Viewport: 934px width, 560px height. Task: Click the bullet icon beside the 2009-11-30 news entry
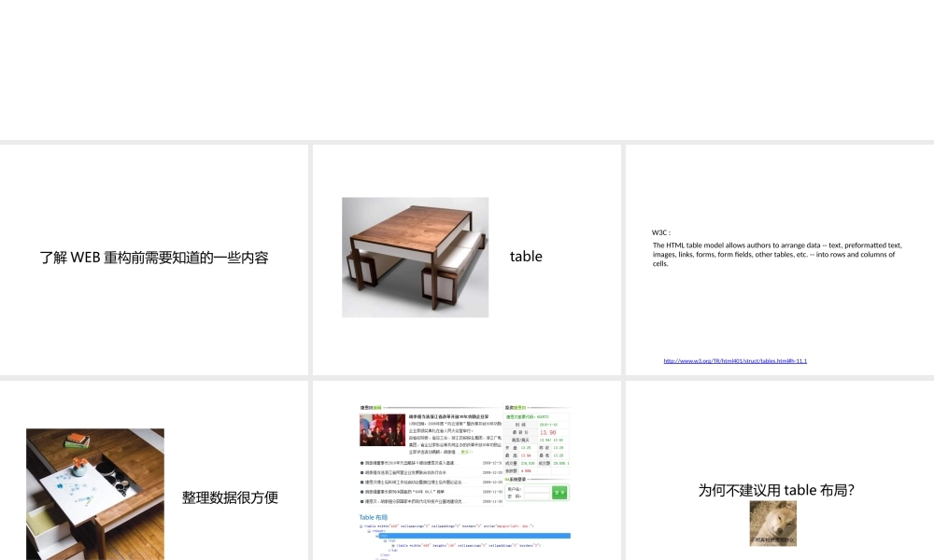(361, 492)
